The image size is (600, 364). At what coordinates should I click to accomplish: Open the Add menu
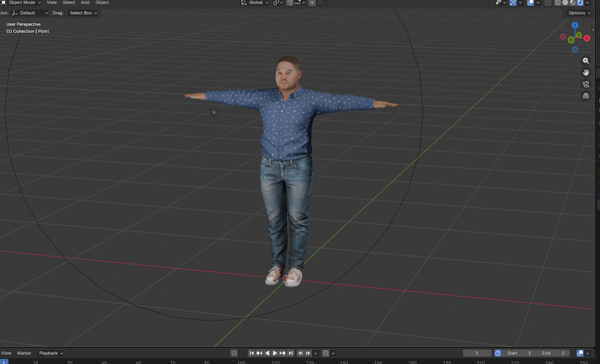click(x=85, y=3)
